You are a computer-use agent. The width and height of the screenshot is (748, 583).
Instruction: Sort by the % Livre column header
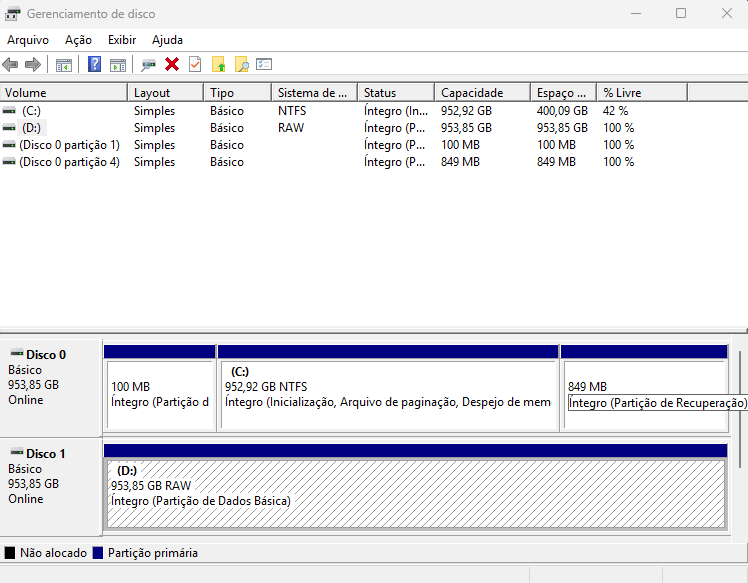tap(642, 93)
